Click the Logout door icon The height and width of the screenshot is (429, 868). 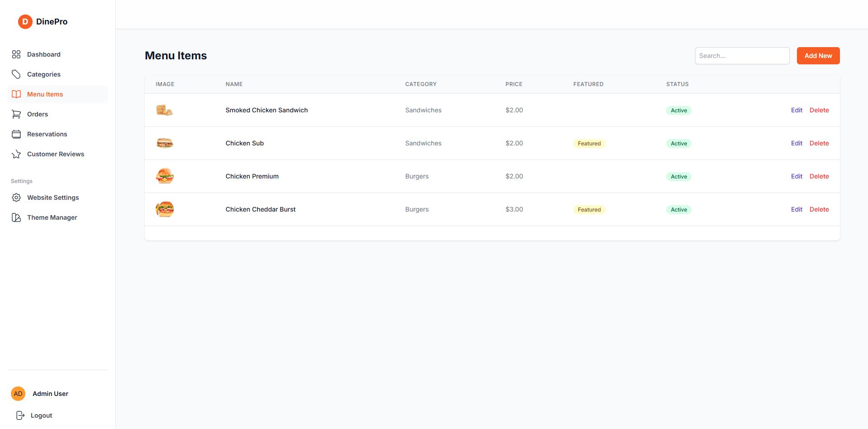click(20, 415)
